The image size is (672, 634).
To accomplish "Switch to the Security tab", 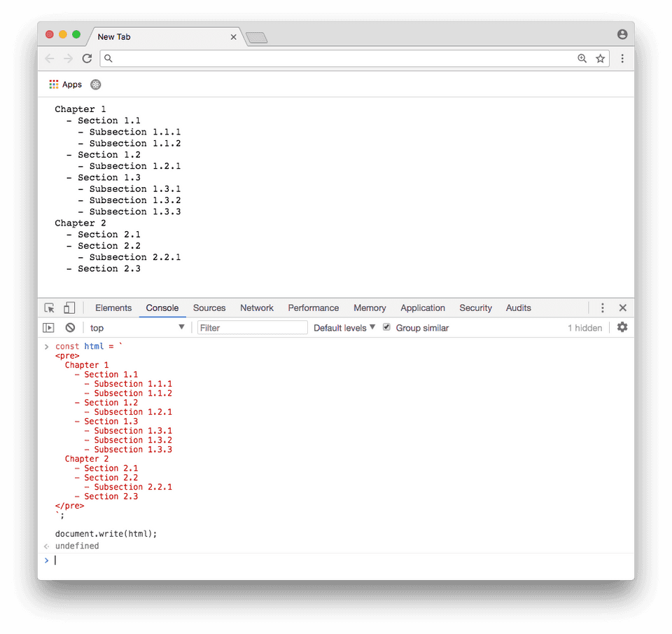I will 476,308.
